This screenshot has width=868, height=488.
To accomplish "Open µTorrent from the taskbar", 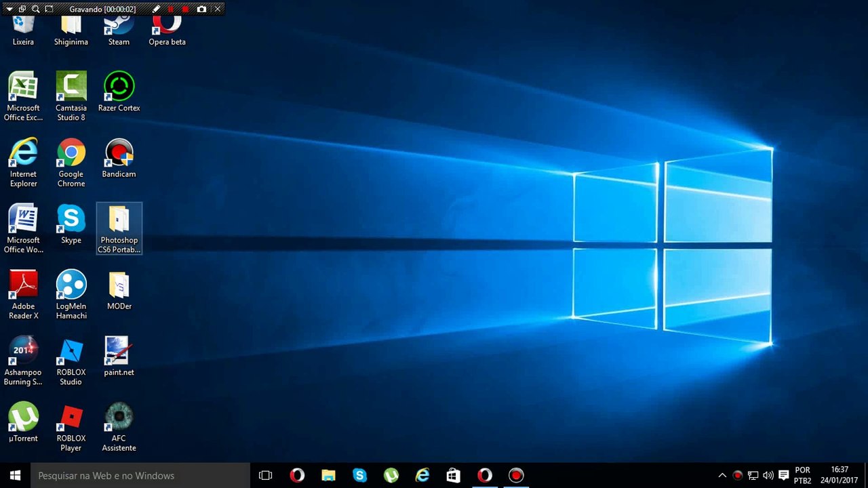I will (391, 475).
